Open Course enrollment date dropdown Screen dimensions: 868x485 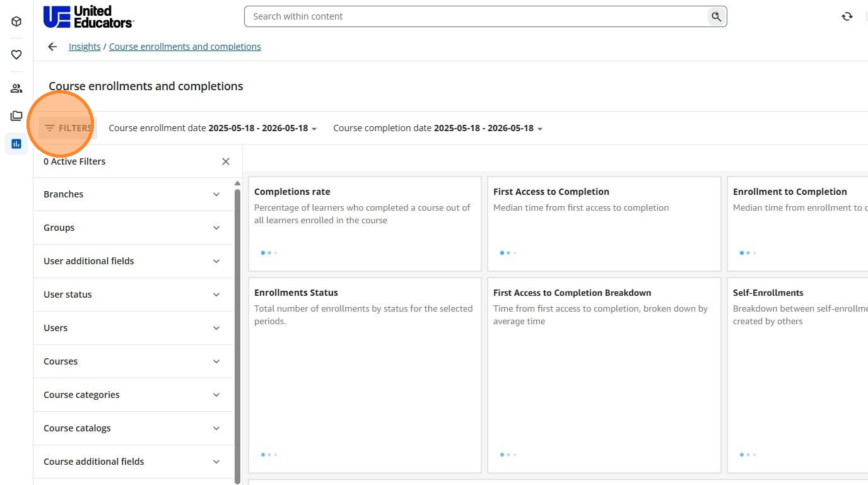pos(213,128)
